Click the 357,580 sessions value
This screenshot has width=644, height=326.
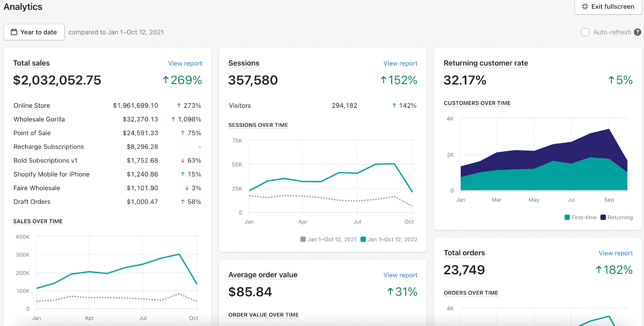(253, 80)
